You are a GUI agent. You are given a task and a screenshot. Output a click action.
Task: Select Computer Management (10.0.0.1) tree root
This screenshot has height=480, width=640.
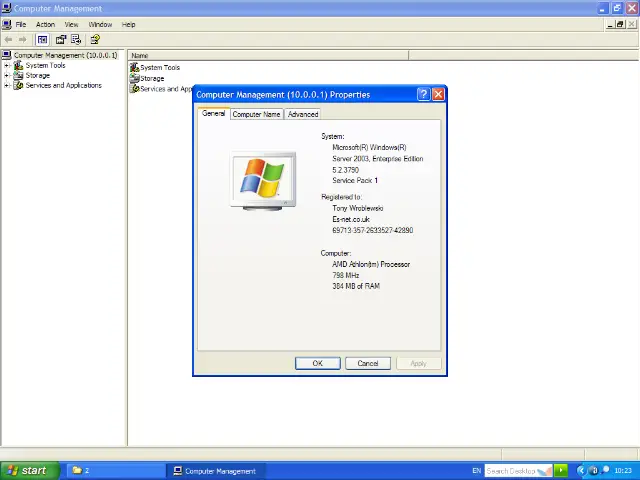tap(65, 55)
